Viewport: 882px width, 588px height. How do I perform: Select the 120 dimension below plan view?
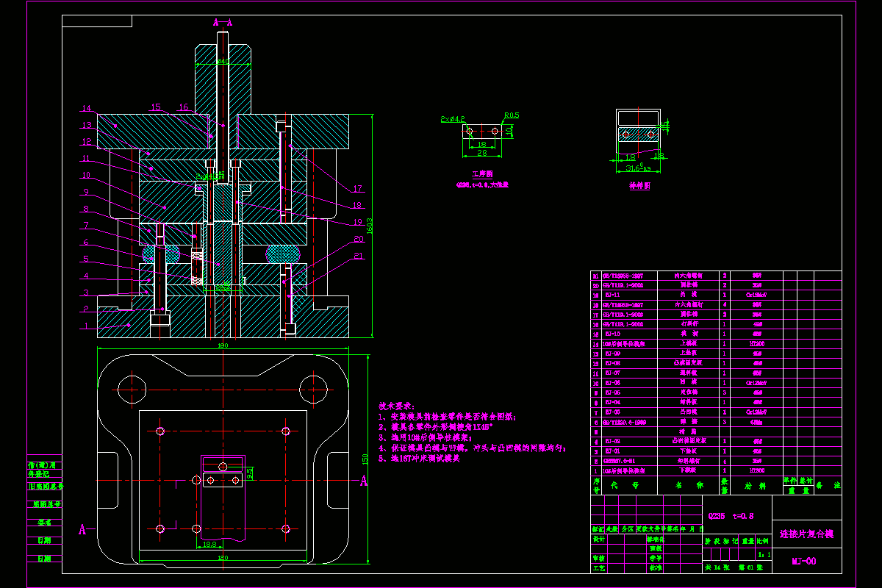[222, 559]
